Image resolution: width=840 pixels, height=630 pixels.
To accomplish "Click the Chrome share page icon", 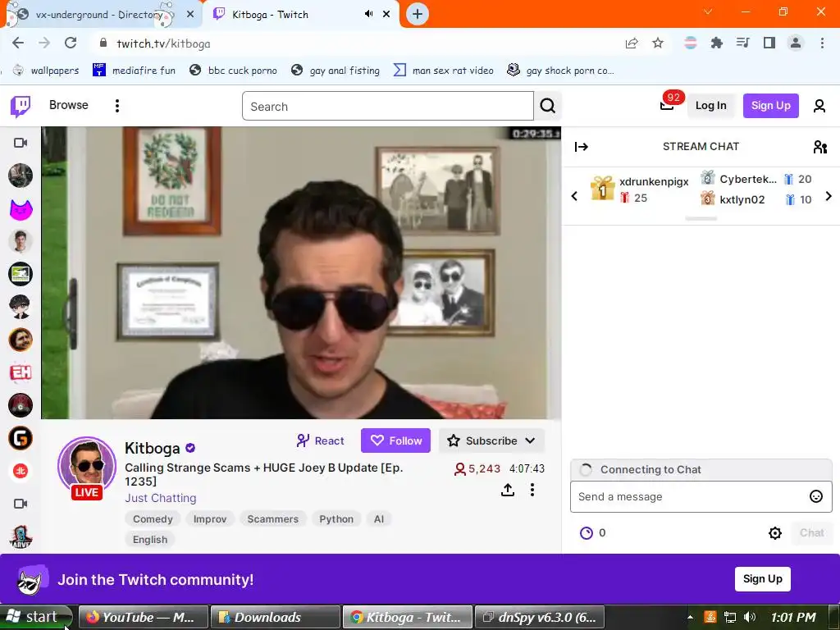I will tap(632, 43).
